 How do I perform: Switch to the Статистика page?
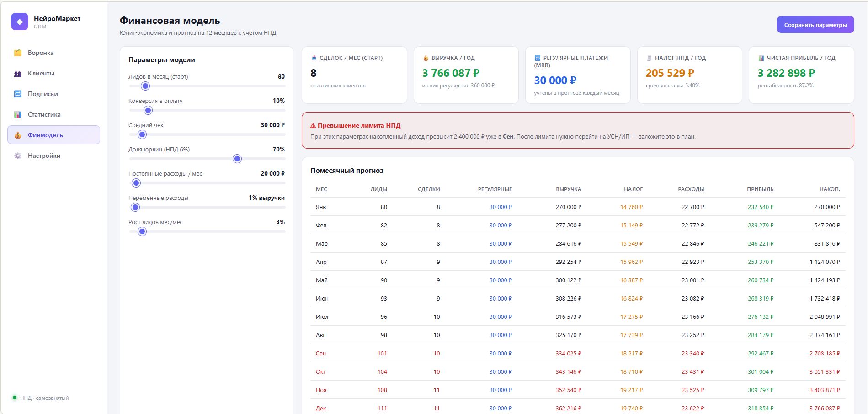tap(53, 114)
